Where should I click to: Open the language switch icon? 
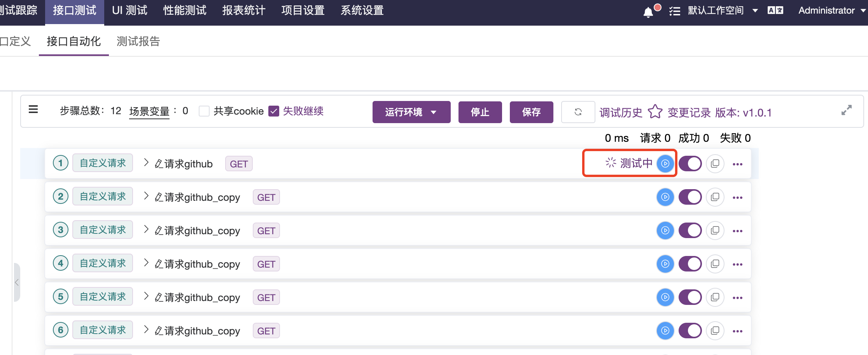coord(775,10)
